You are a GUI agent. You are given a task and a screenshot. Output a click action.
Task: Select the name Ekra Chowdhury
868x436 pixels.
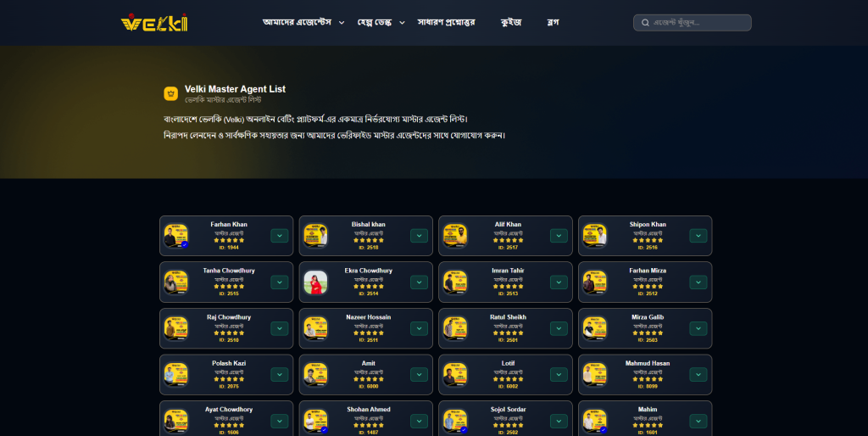pos(368,271)
